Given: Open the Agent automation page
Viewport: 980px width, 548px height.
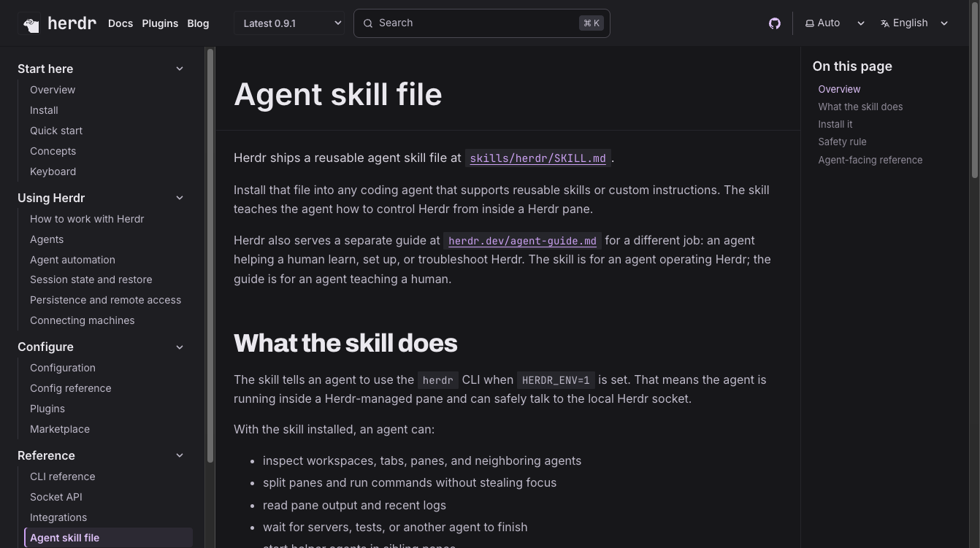Looking at the screenshot, I should click(72, 260).
